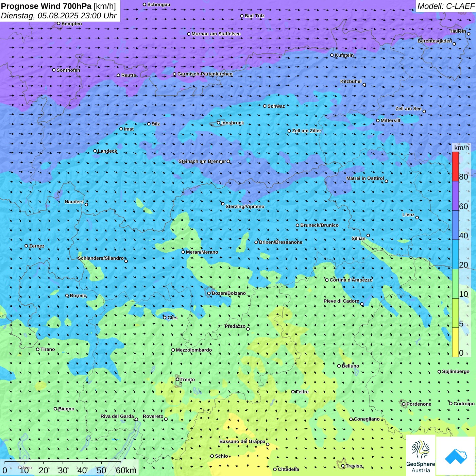The height and width of the screenshot is (476, 476).
Task: Click the Bad Tölz label
Action: pyautogui.click(x=255, y=16)
